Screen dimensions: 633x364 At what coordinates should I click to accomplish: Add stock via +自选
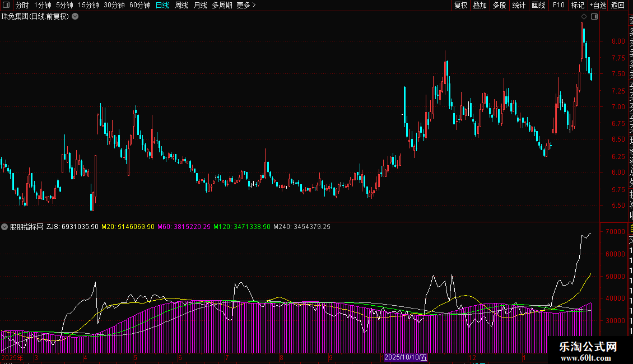point(598,5)
